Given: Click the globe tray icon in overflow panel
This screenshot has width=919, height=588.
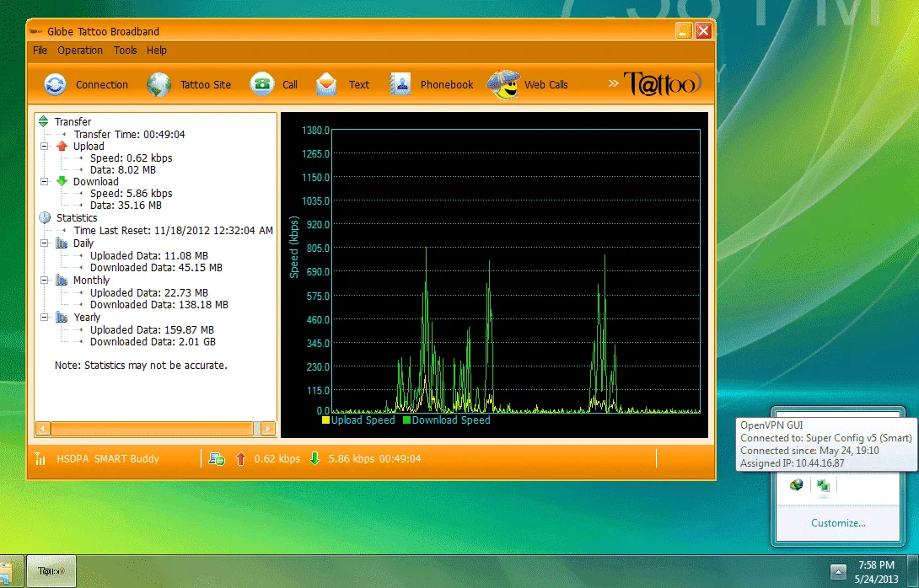Looking at the screenshot, I should pyautogui.click(x=796, y=485).
